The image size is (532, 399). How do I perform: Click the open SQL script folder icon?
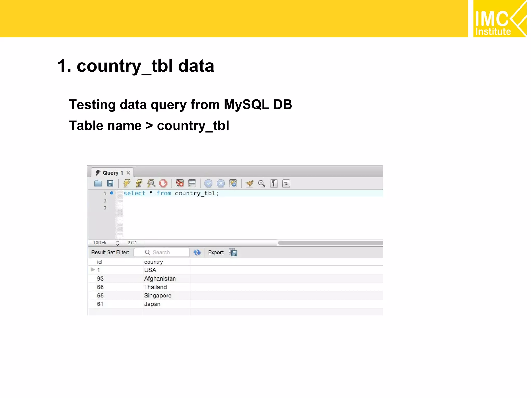pyautogui.click(x=98, y=183)
